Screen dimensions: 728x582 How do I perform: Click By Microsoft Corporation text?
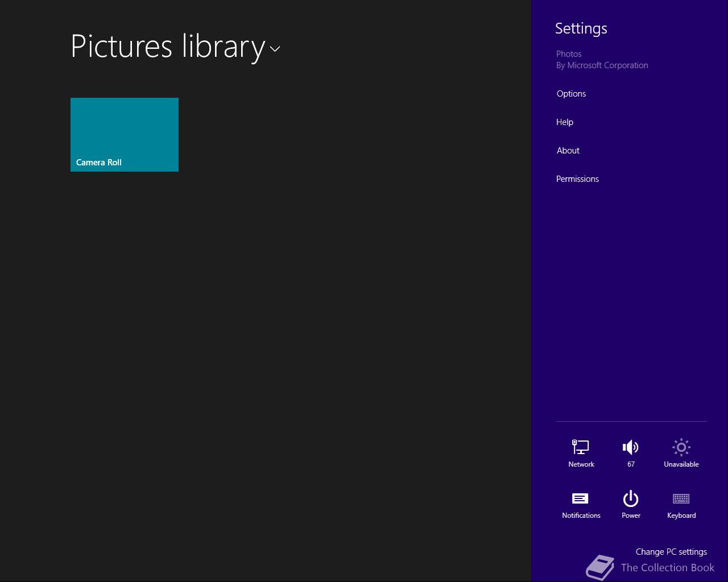(x=602, y=65)
